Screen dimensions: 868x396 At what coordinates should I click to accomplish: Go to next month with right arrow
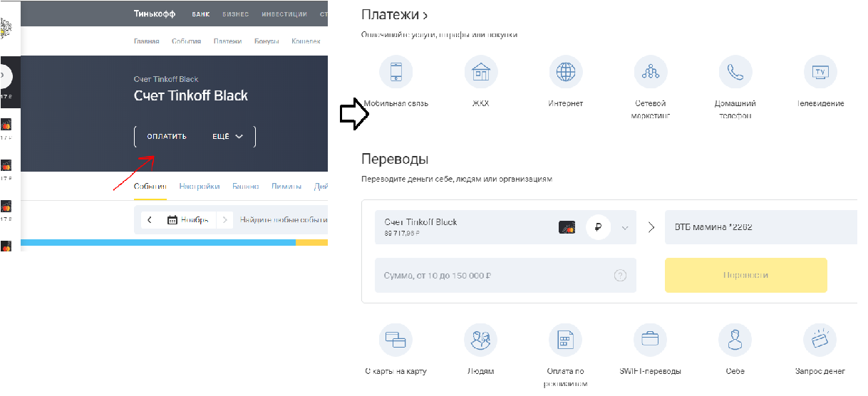[224, 220]
